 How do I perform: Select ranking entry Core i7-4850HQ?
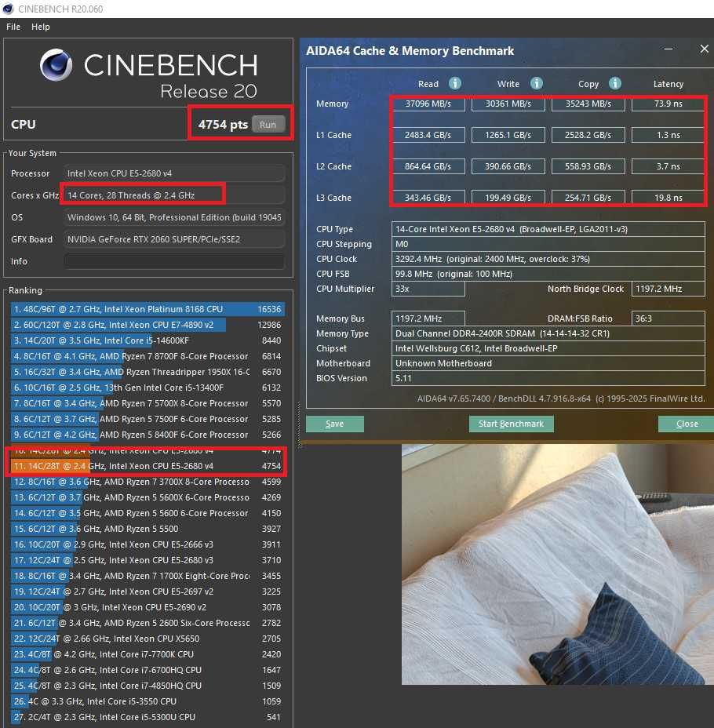pyautogui.click(x=148, y=686)
